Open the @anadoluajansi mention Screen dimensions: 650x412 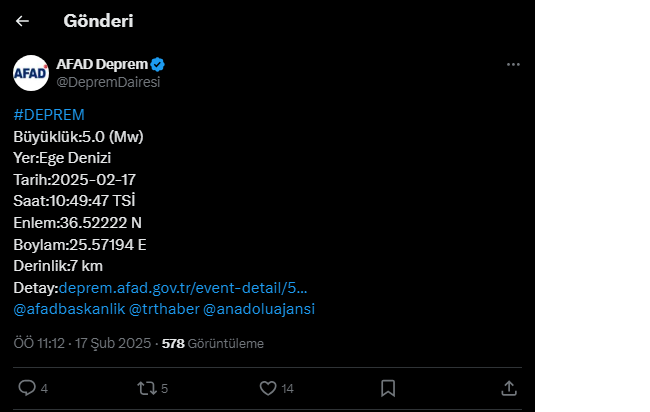[x=259, y=309]
